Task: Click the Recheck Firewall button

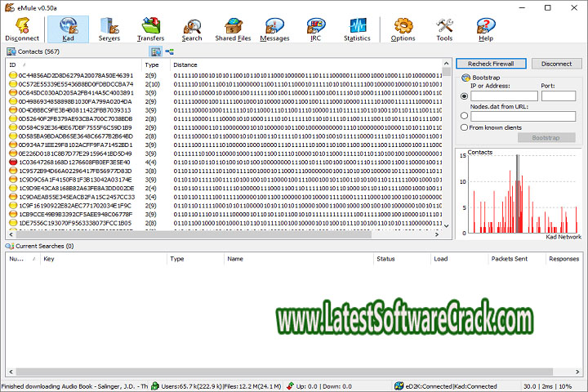Action: (491, 64)
